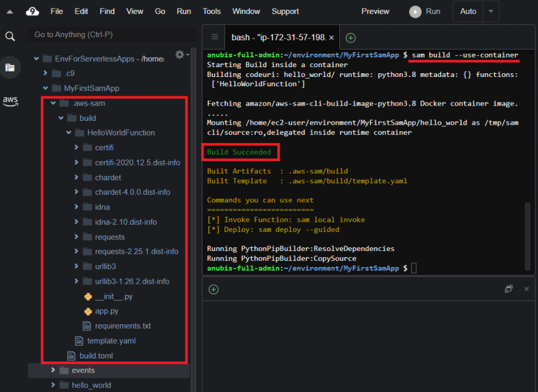This screenshot has width=538, height=392.
Task: Expand the certifi folder
Action: pos(76,147)
